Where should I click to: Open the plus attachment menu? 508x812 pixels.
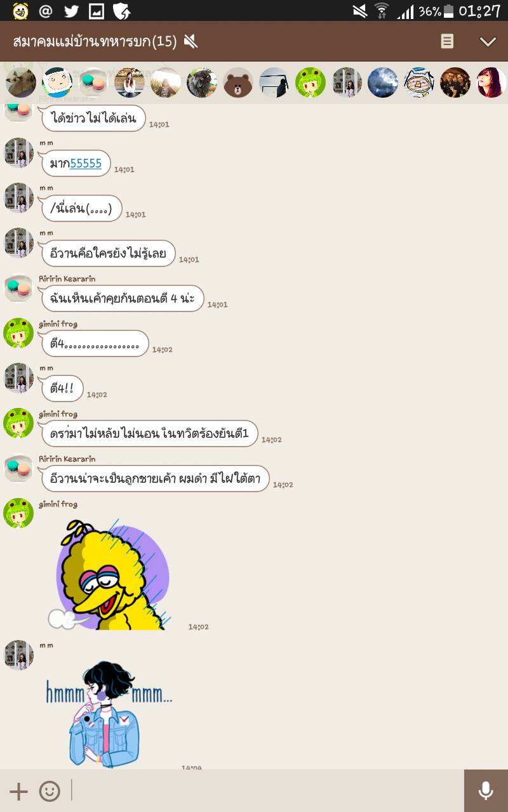pyautogui.click(x=18, y=791)
